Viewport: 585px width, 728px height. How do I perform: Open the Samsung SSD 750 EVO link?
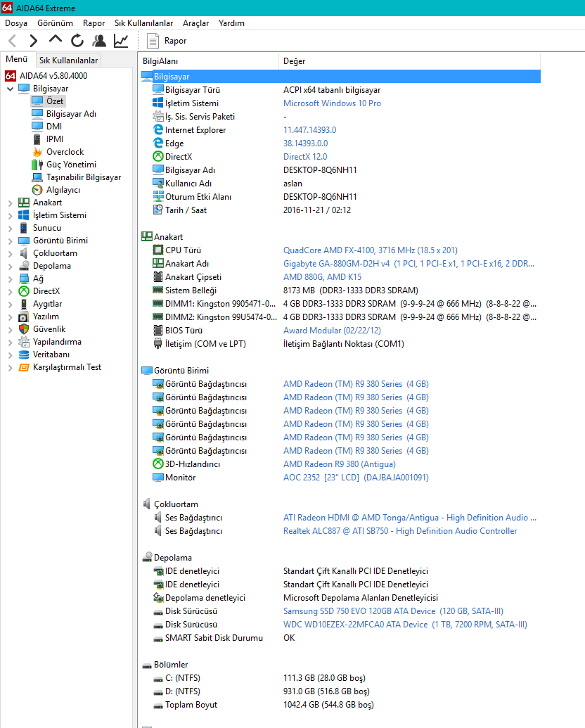tap(393, 611)
